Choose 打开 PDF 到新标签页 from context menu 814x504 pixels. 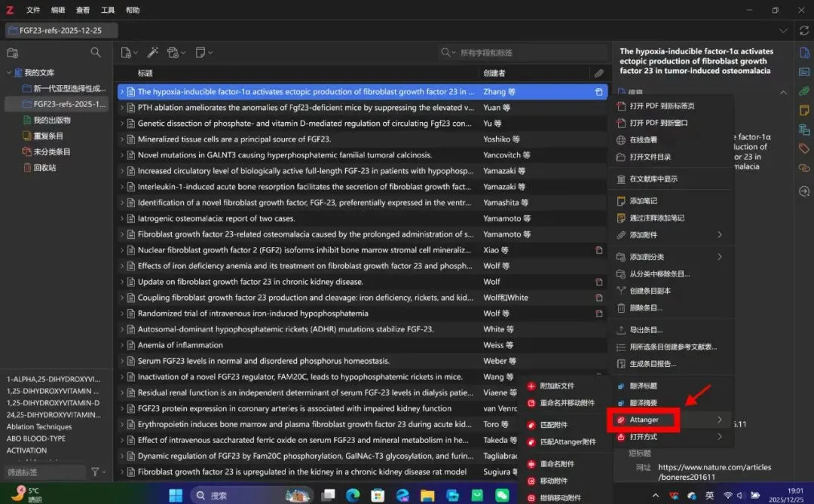pyautogui.click(x=672, y=106)
